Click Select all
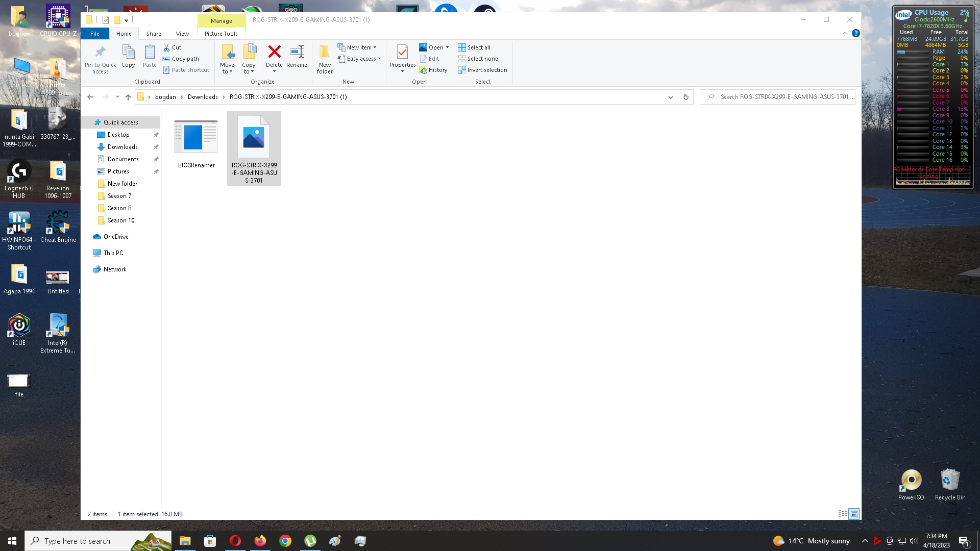Viewport: 980px width, 551px height. coord(474,47)
